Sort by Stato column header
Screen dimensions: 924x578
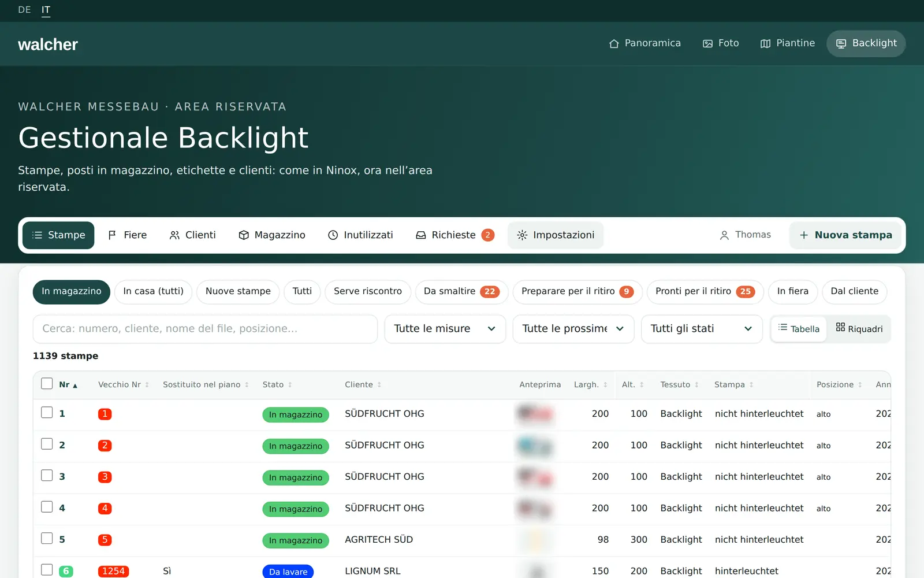click(277, 385)
